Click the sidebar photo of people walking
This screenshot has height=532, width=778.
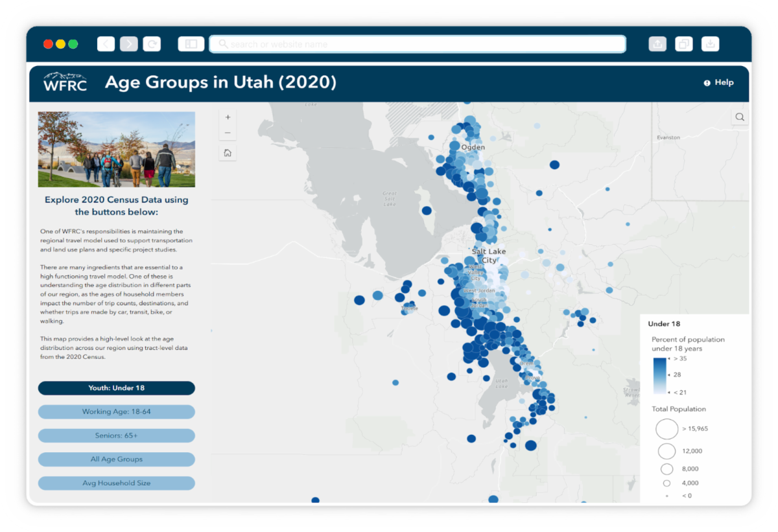[117, 150]
